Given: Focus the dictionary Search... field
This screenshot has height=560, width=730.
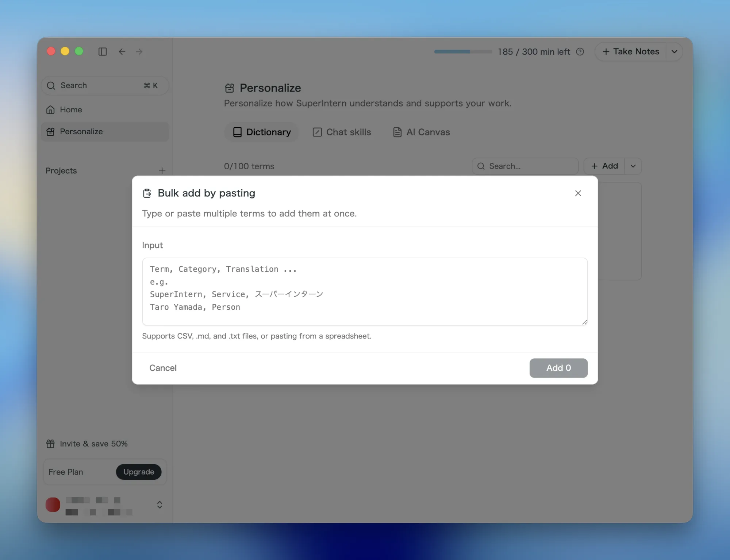Looking at the screenshot, I should pyautogui.click(x=525, y=166).
